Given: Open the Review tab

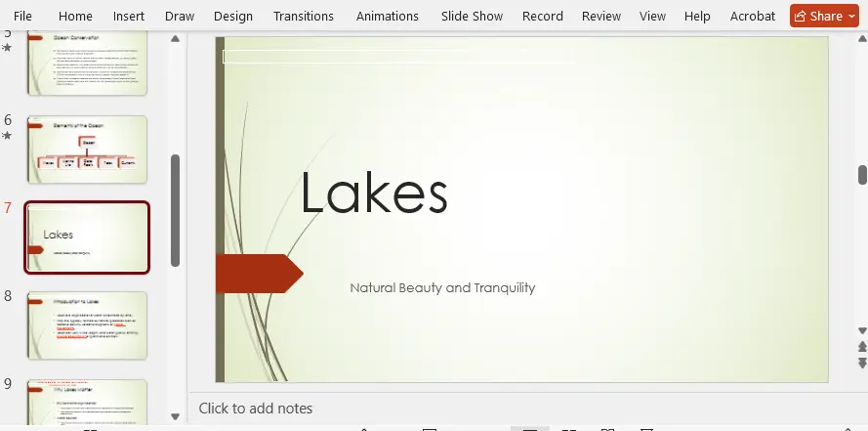Looking at the screenshot, I should (601, 16).
